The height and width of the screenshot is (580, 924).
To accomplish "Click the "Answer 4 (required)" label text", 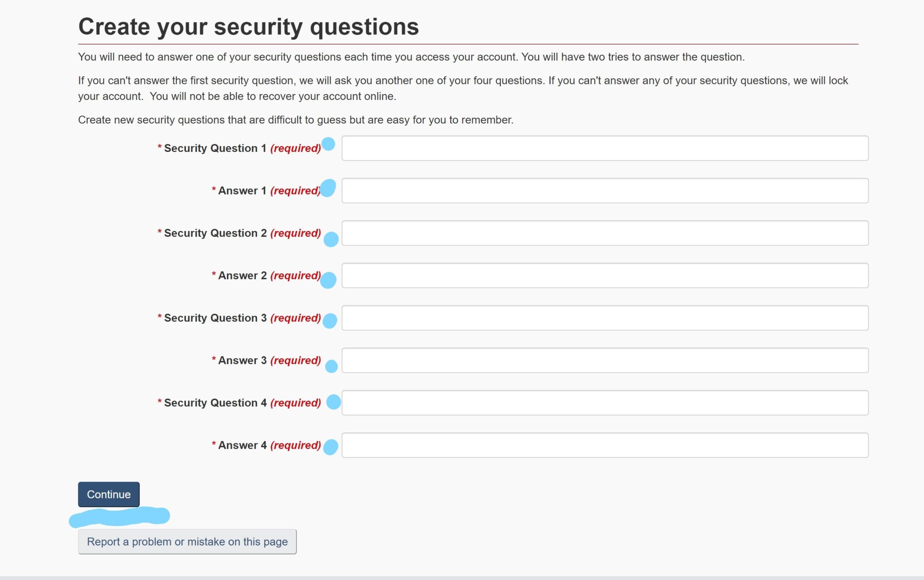I will 266,445.
